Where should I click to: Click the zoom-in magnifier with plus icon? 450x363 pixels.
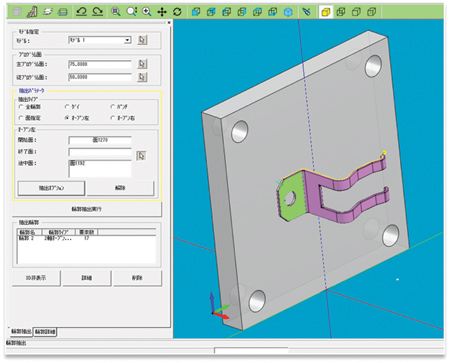(x=147, y=12)
